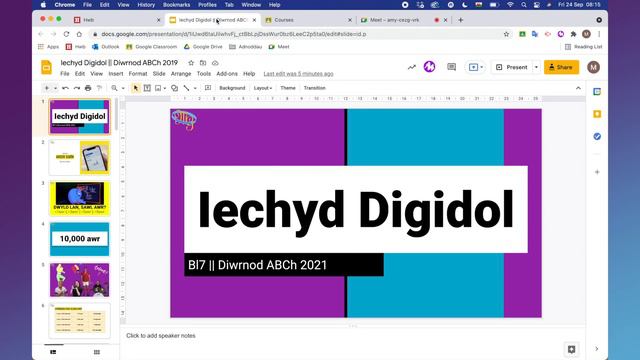Select the line drawing tool
Screen dimensions: 640x360
[x=187, y=88]
